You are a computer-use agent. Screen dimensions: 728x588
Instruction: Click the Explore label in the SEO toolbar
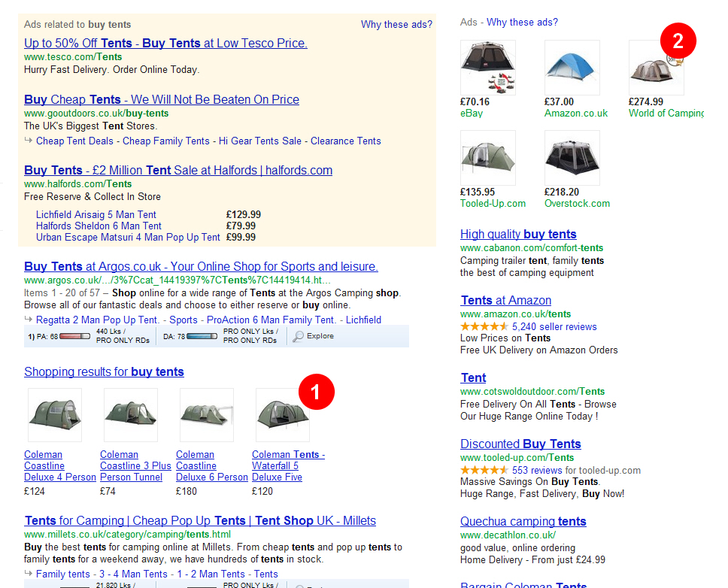[320, 336]
